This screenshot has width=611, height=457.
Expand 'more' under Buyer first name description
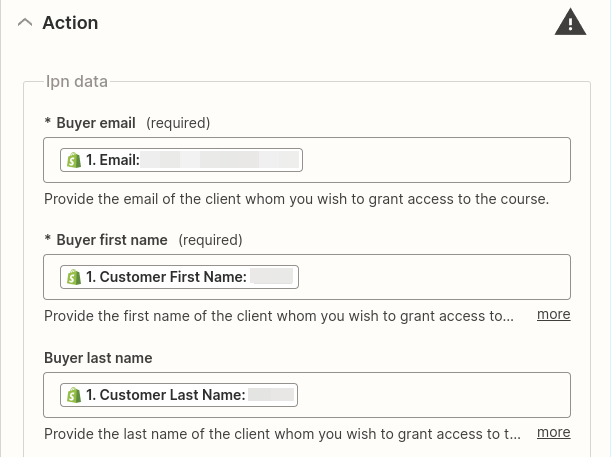click(553, 314)
